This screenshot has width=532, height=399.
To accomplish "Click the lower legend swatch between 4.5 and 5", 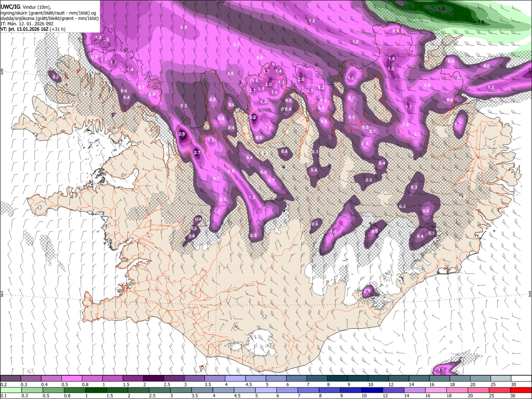I will click(244, 390).
